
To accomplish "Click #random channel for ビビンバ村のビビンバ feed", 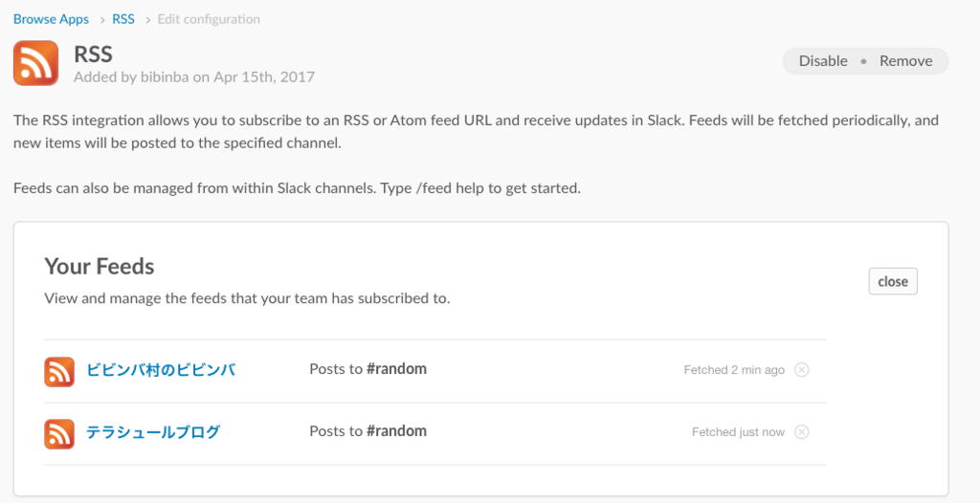I will click(x=396, y=369).
